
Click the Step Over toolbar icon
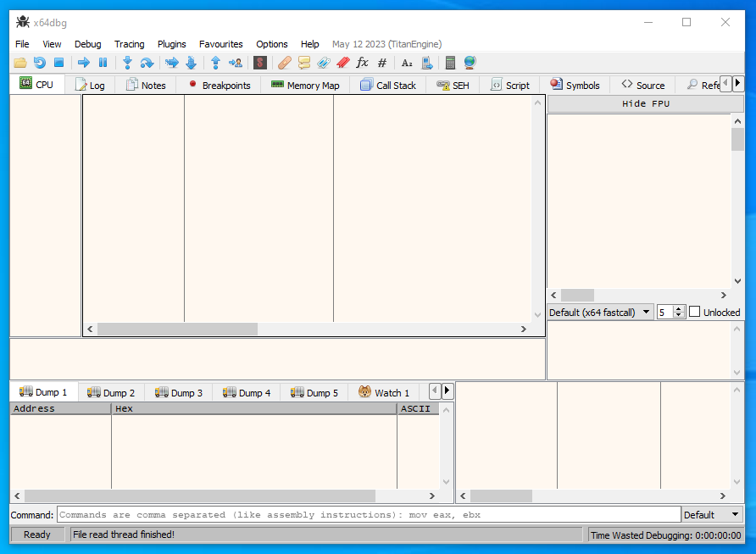[x=147, y=63]
